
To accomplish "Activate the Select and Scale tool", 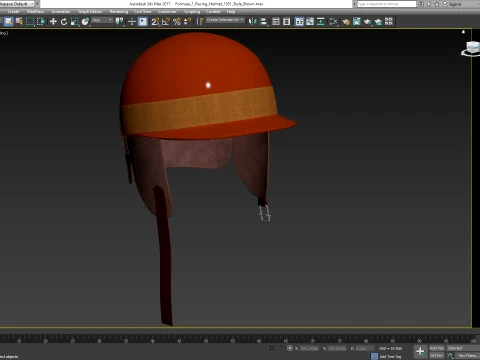I will coord(75,22).
